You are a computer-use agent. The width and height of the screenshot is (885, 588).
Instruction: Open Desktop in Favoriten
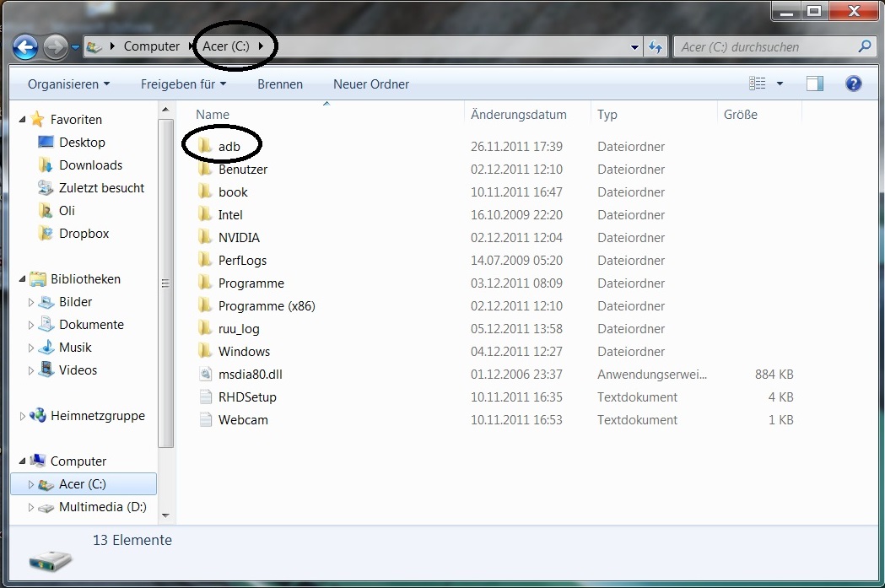[82, 143]
